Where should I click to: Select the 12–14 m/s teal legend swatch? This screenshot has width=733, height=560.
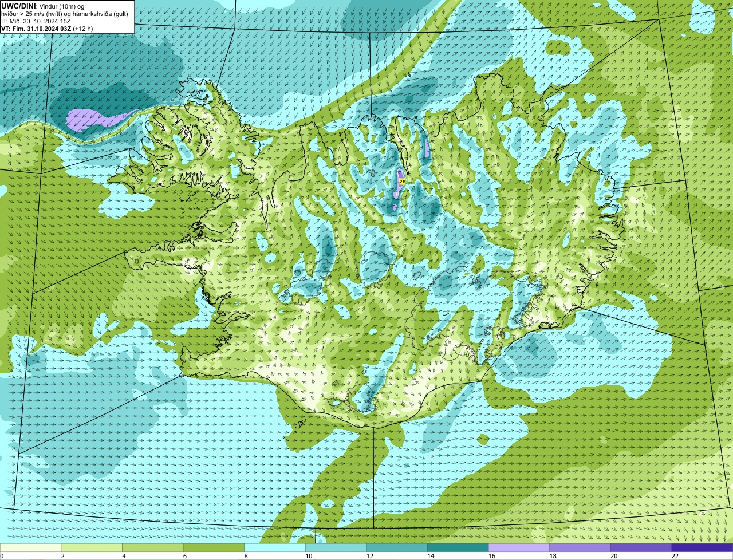tap(397, 548)
